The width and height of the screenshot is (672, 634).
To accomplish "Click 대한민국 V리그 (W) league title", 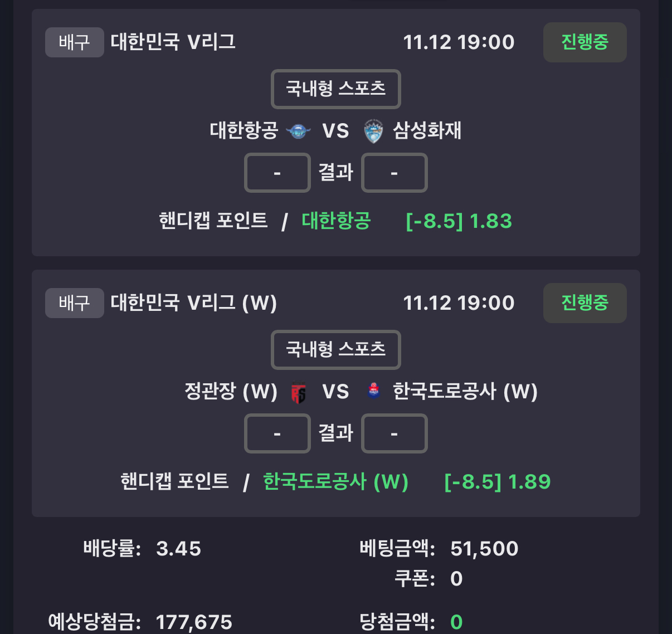I will [193, 303].
